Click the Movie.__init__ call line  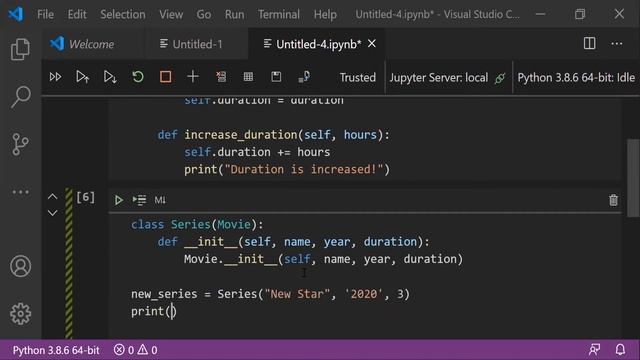[323, 259]
